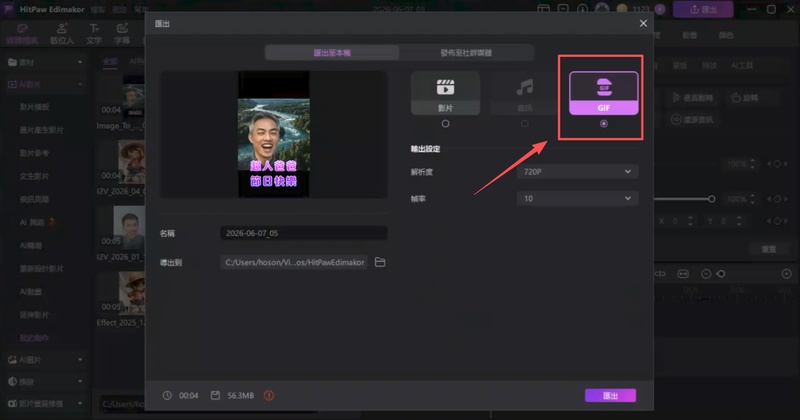Open 我的創作 in the sidebar

coord(35,338)
